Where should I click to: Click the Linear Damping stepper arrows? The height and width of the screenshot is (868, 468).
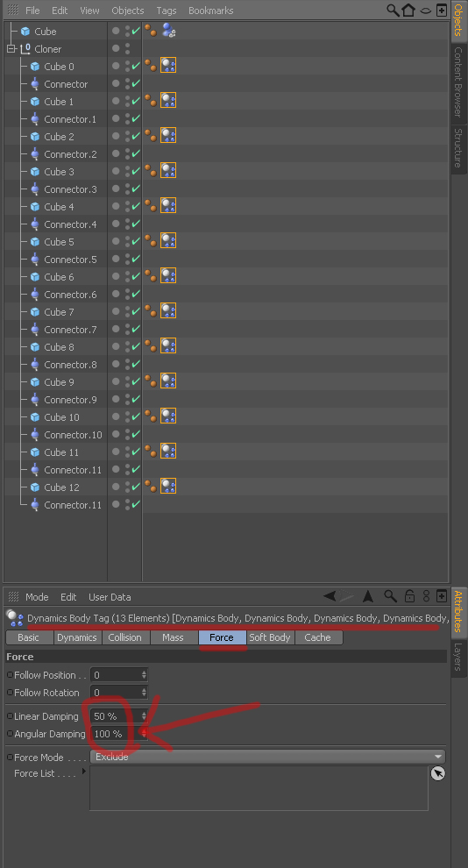pyautogui.click(x=144, y=716)
